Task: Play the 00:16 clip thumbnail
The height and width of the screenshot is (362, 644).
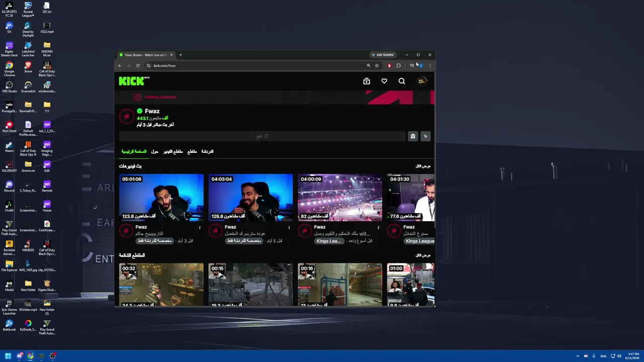Action: pyautogui.click(x=340, y=285)
